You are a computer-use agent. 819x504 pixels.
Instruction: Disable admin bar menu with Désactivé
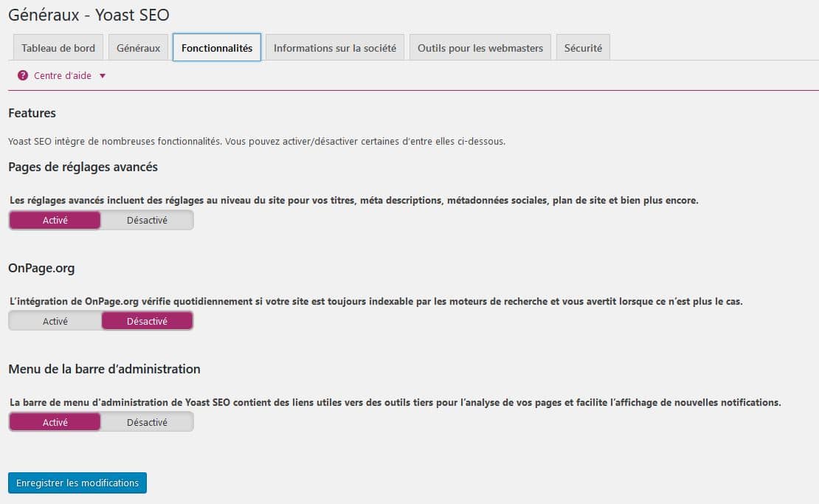point(148,422)
